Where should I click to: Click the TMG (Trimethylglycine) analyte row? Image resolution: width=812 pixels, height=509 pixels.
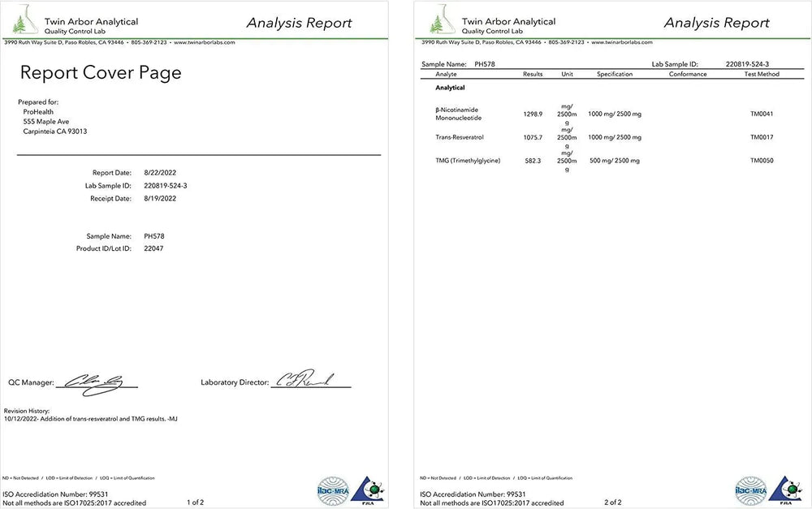pos(468,161)
